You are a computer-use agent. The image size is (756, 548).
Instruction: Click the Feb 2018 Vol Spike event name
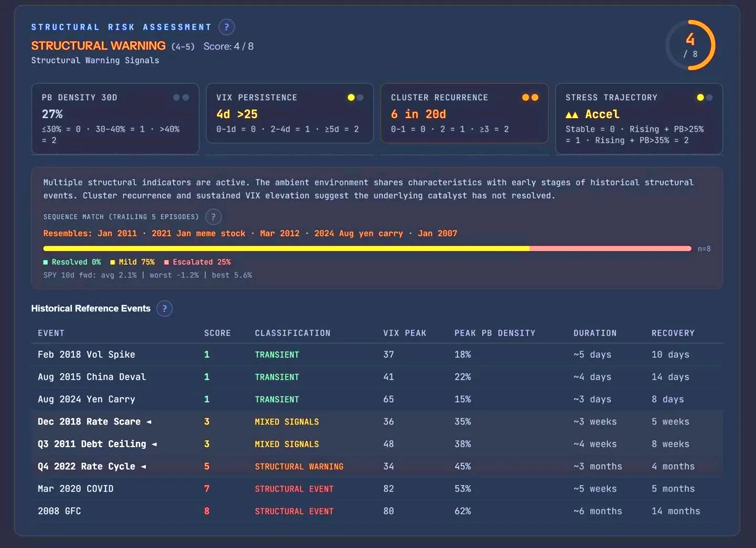pos(86,355)
